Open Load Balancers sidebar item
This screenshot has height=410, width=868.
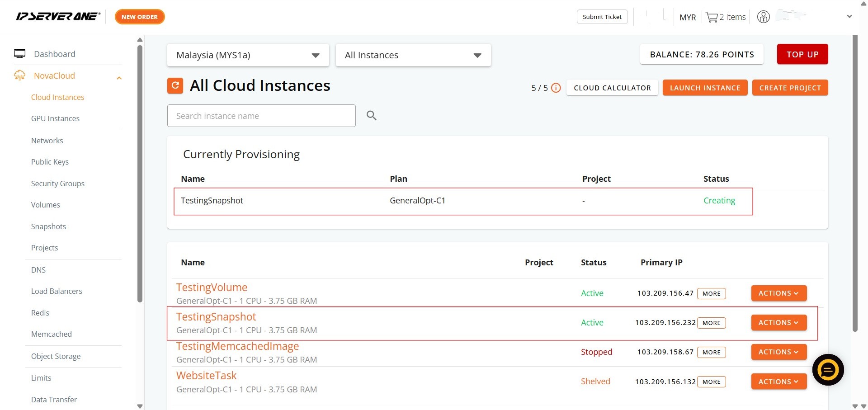point(57,291)
